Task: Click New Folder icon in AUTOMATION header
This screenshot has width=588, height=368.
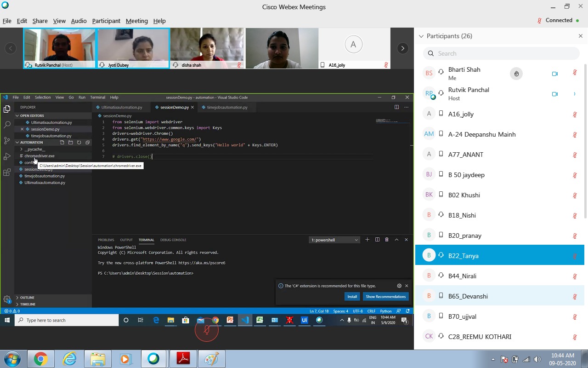Action: click(x=70, y=143)
